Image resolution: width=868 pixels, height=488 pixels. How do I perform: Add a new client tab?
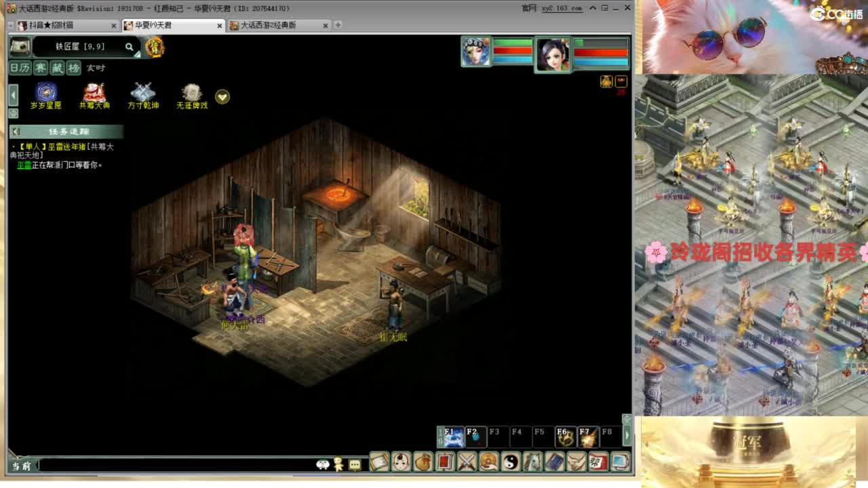tap(338, 25)
